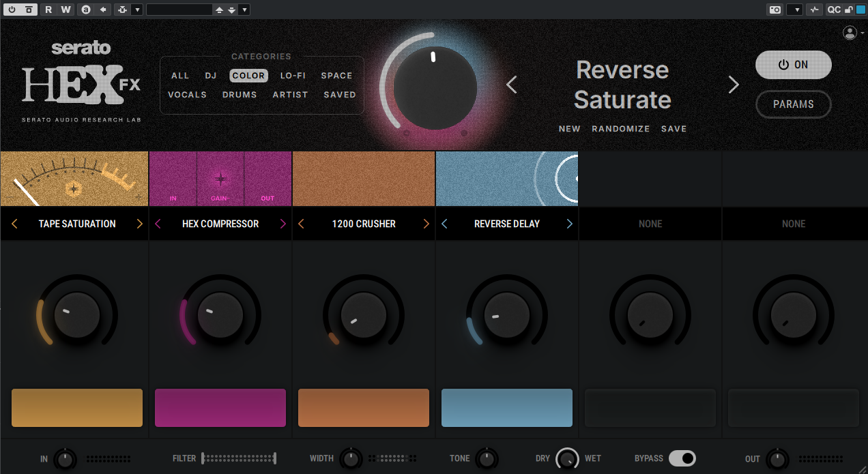Image resolution: width=868 pixels, height=474 pixels.
Task: Switch to effect before TAPE SATURATION
Action: pyautogui.click(x=14, y=224)
